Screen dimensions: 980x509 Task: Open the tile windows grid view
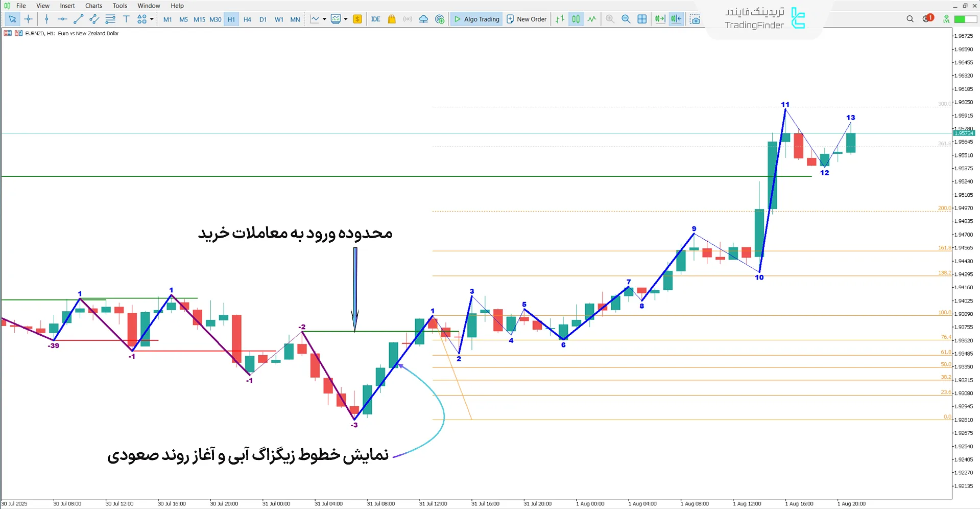coord(642,19)
